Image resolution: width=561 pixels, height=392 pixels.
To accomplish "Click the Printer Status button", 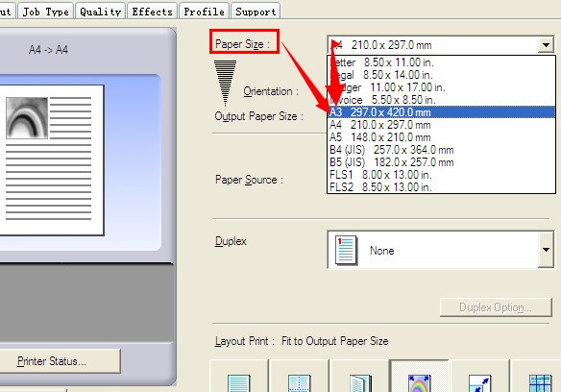I will [x=52, y=361].
